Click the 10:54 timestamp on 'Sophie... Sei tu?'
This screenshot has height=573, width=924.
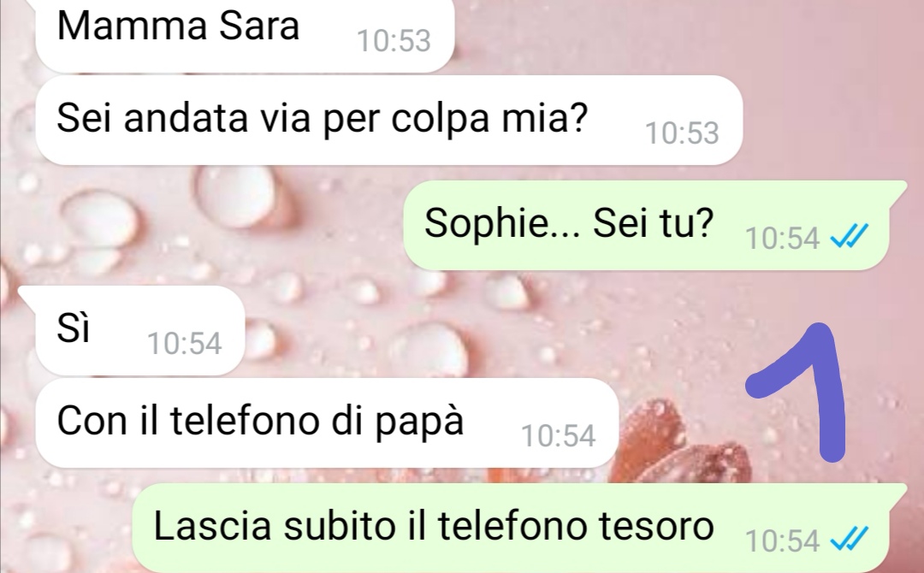click(x=782, y=239)
